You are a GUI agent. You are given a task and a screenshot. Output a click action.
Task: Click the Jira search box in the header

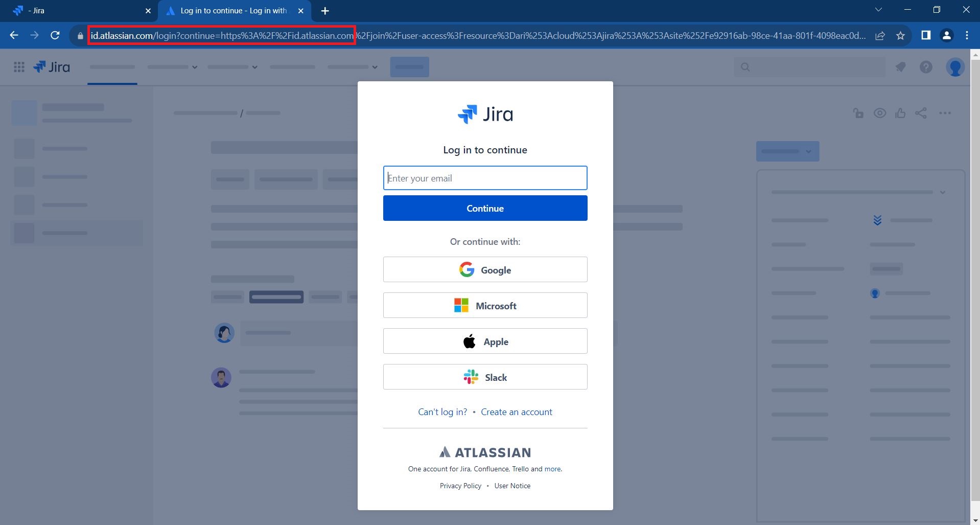click(810, 67)
